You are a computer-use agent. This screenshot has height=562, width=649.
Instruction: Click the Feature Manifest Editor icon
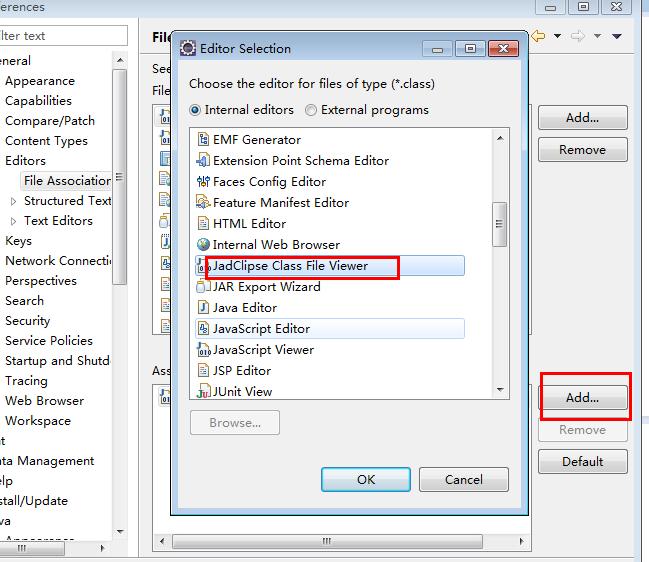click(203, 202)
